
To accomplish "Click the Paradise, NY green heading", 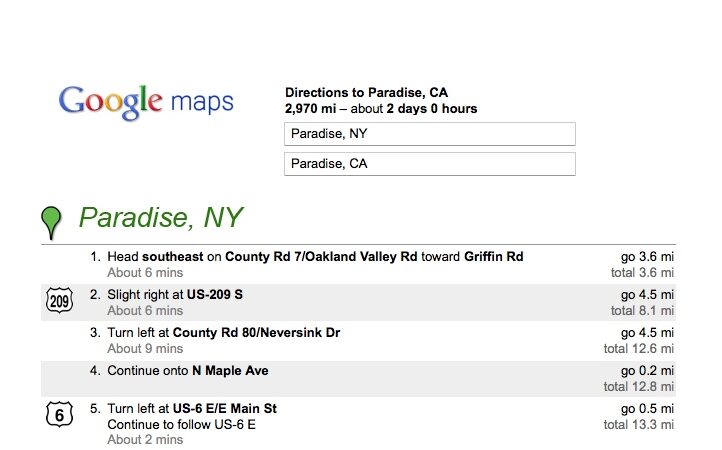I will coord(161,217).
